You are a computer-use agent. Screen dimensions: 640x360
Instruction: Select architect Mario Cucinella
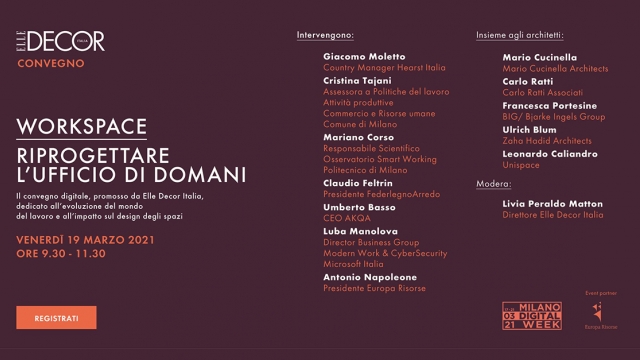(x=540, y=58)
